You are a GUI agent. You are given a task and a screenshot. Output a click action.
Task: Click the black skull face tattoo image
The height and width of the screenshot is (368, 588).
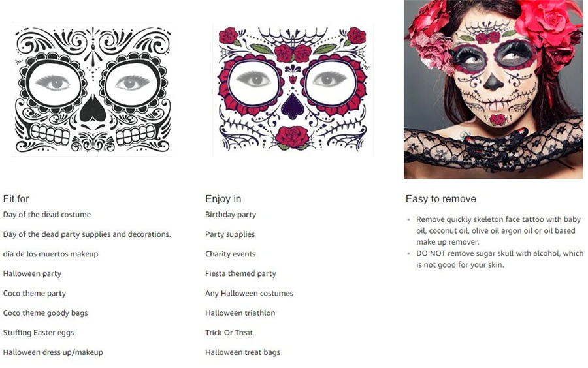click(93, 90)
